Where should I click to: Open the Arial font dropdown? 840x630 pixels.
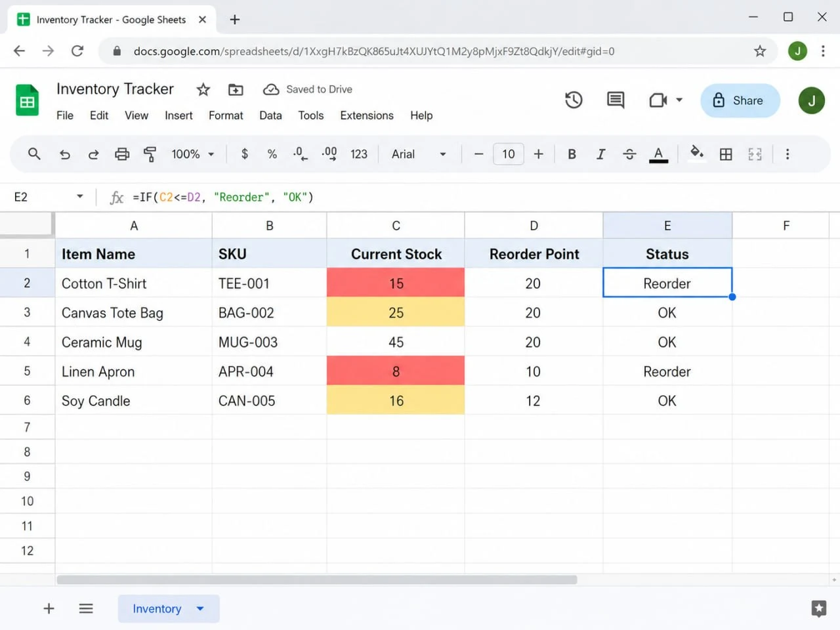point(419,154)
